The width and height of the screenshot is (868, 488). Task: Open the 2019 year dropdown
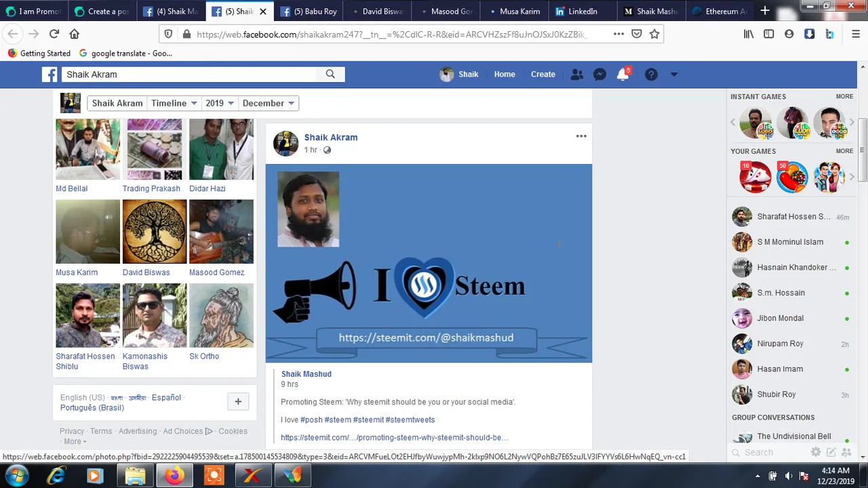pyautogui.click(x=220, y=103)
